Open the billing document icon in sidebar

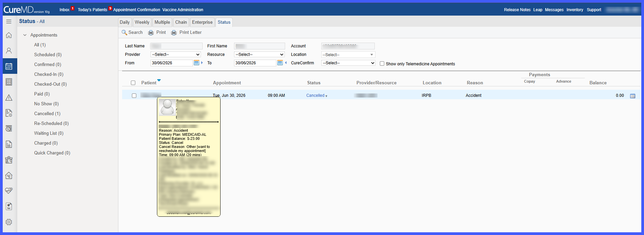coord(9,113)
